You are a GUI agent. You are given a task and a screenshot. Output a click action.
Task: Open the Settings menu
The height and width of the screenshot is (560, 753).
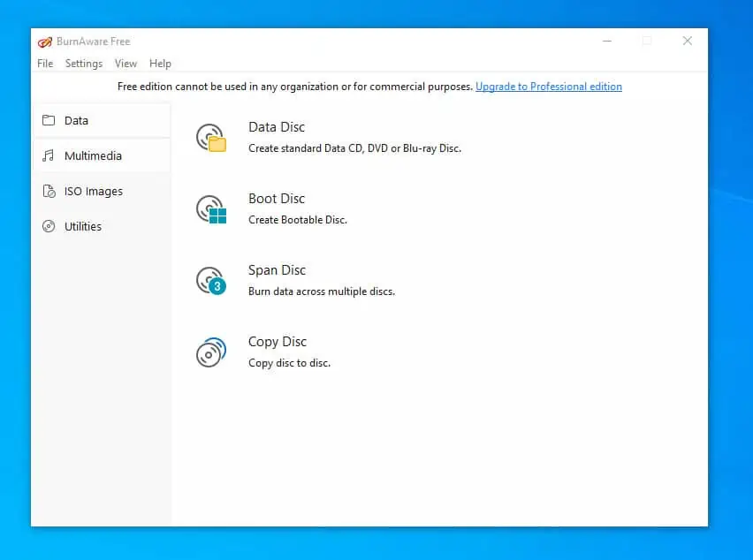(84, 64)
